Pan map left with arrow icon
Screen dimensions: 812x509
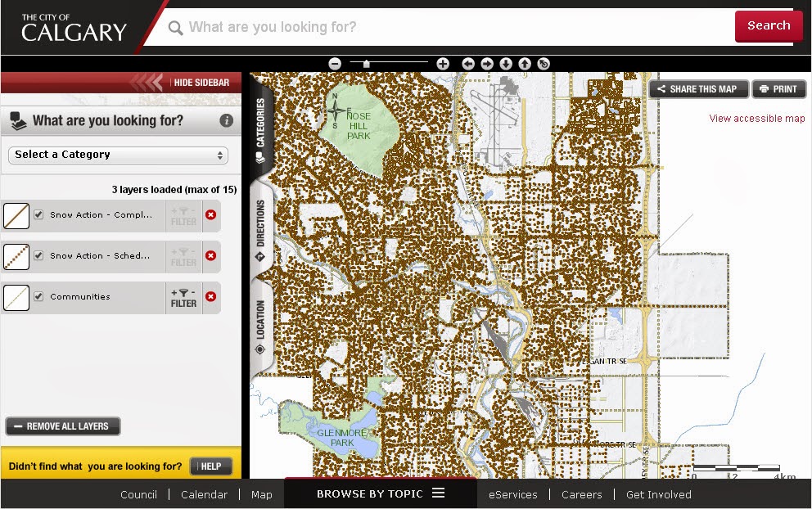[x=468, y=64]
